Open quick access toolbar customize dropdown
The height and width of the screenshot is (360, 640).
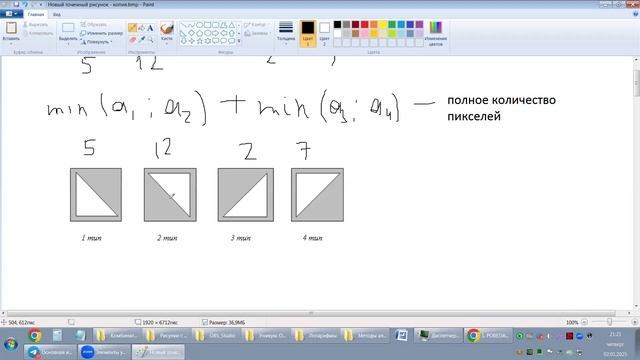pyautogui.click(x=40, y=4)
